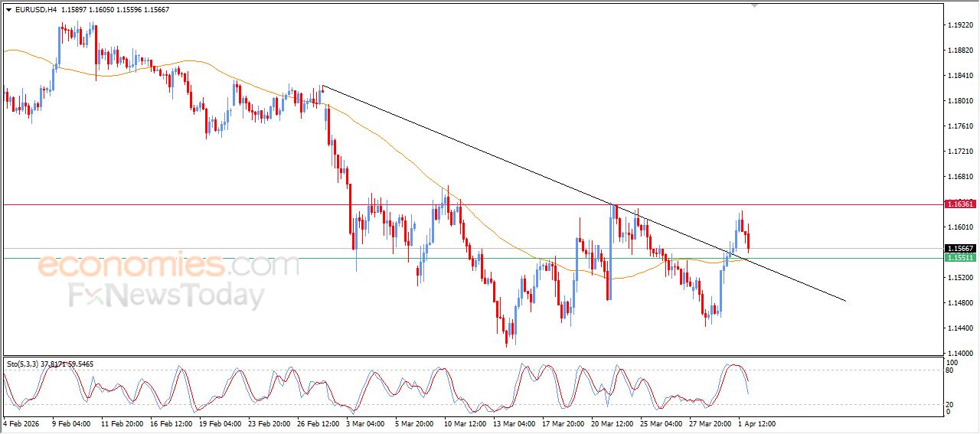Click the EURUSD,H4 chart title text
Screen dimensions: 980x434
pos(35,10)
